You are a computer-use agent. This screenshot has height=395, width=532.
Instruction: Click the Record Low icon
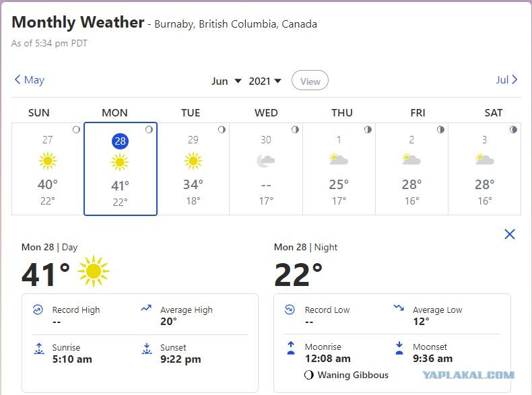tap(290, 310)
